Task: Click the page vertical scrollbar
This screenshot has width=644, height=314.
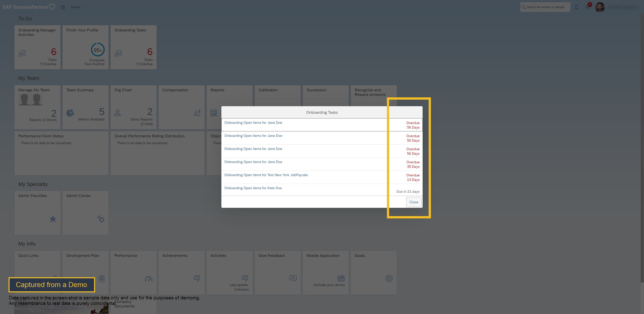Action: click(x=642, y=148)
